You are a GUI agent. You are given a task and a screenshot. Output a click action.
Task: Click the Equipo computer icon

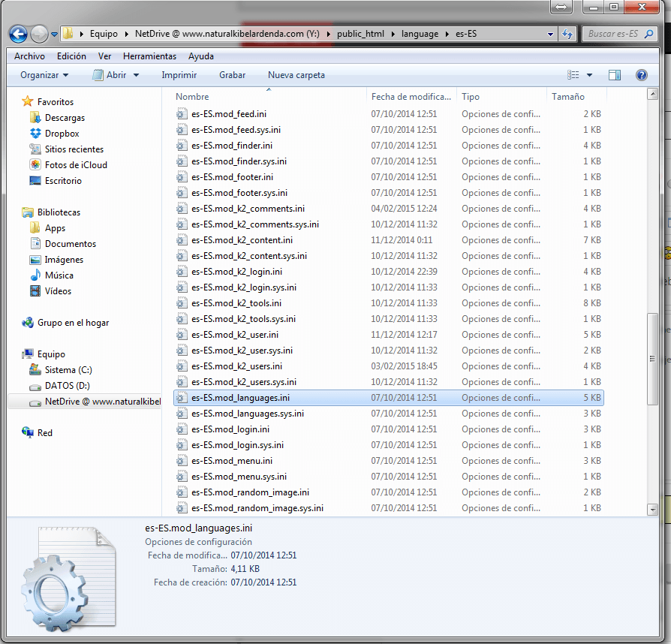tap(27, 354)
